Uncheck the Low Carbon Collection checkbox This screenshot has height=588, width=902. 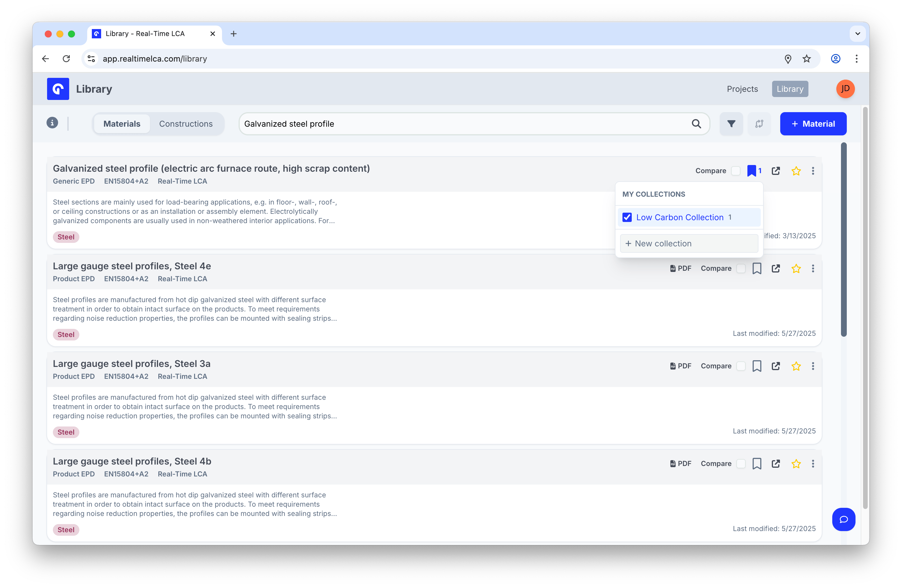[627, 217]
